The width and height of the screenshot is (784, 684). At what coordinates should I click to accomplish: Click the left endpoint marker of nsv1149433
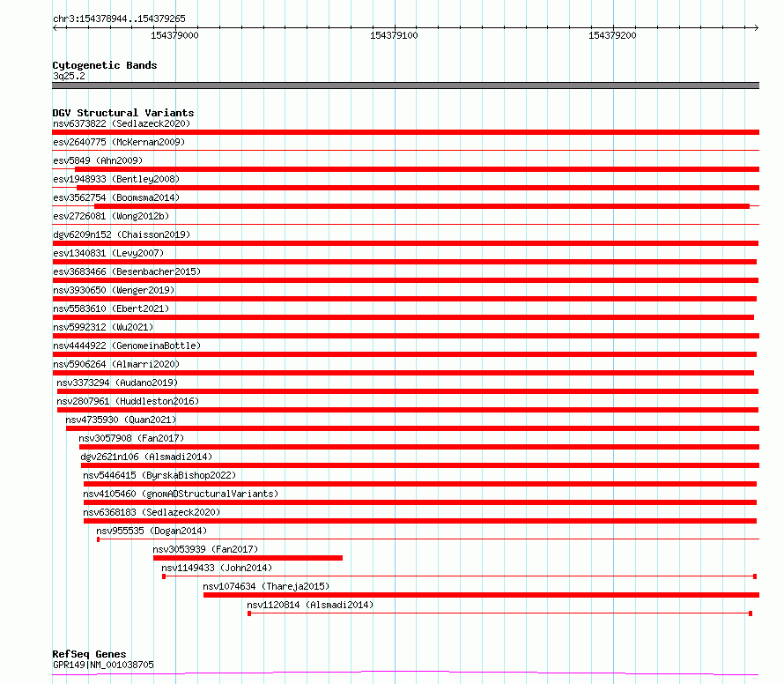point(164,576)
